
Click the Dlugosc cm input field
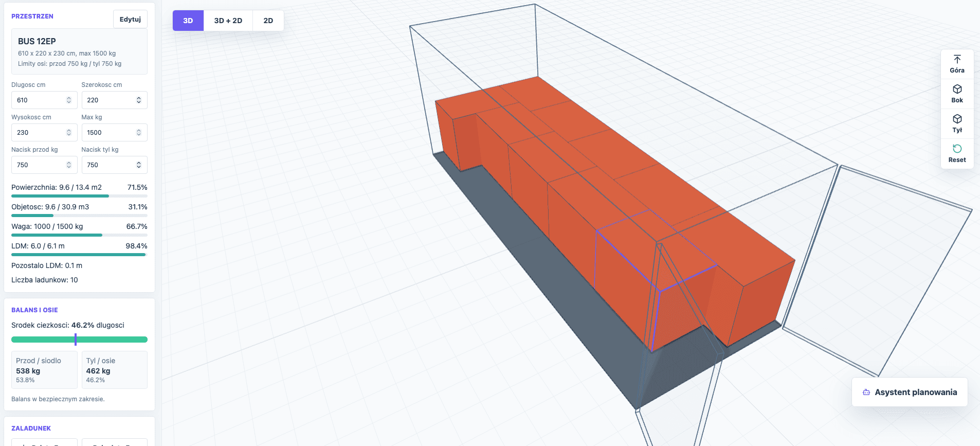pos(44,100)
